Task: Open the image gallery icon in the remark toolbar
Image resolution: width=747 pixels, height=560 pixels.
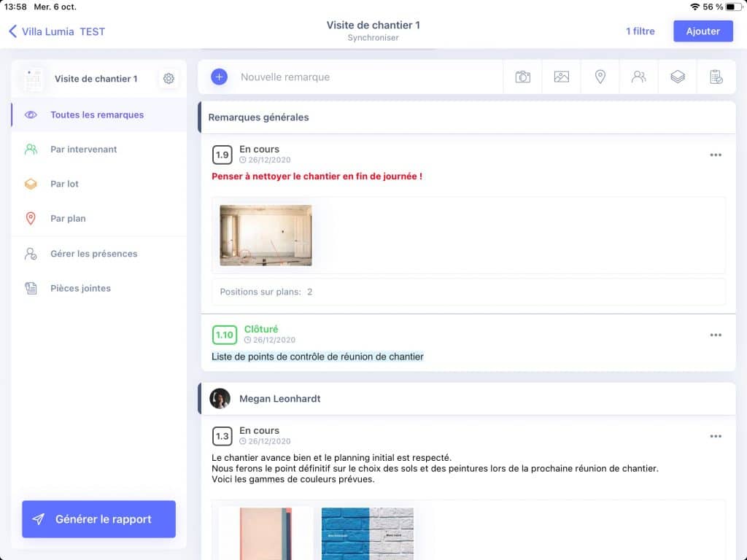Action: point(561,77)
